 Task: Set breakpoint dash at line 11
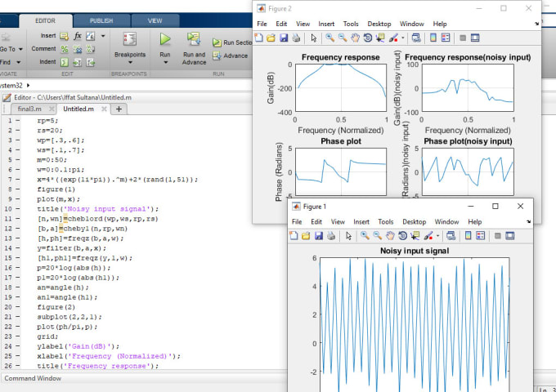click(17, 219)
